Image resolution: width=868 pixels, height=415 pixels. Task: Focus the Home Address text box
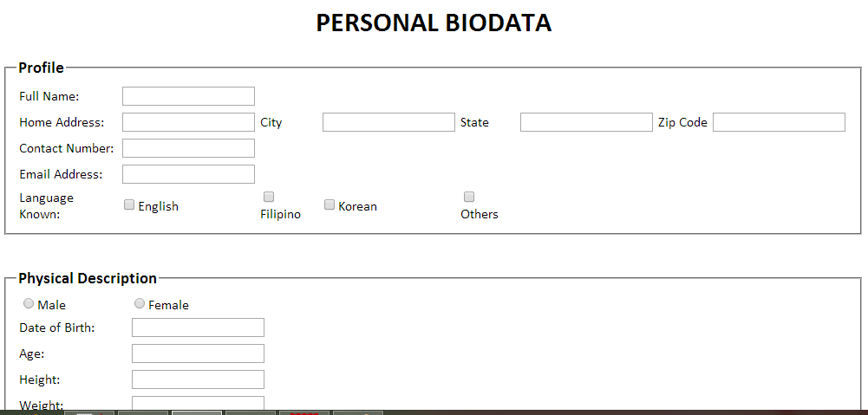coord(188,122)
